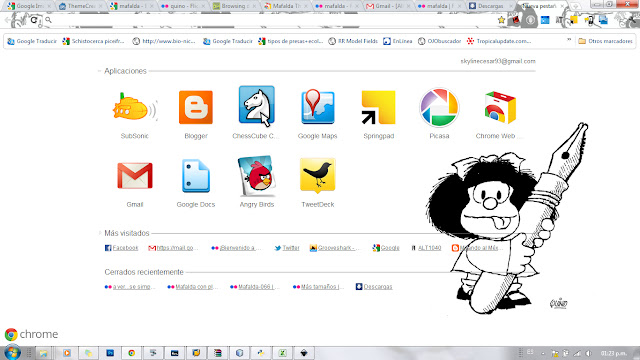Open the Tropicalupdate.com bookmark
Viewport: 640px width, 360px height.
(499, 41)
